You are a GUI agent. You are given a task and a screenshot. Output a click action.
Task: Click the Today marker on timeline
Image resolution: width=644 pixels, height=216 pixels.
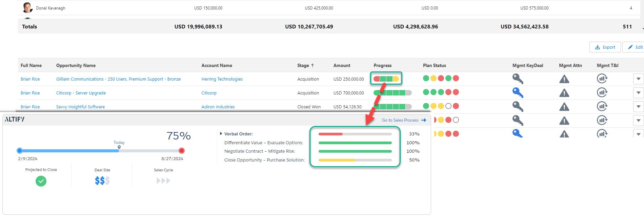[119, 147]
